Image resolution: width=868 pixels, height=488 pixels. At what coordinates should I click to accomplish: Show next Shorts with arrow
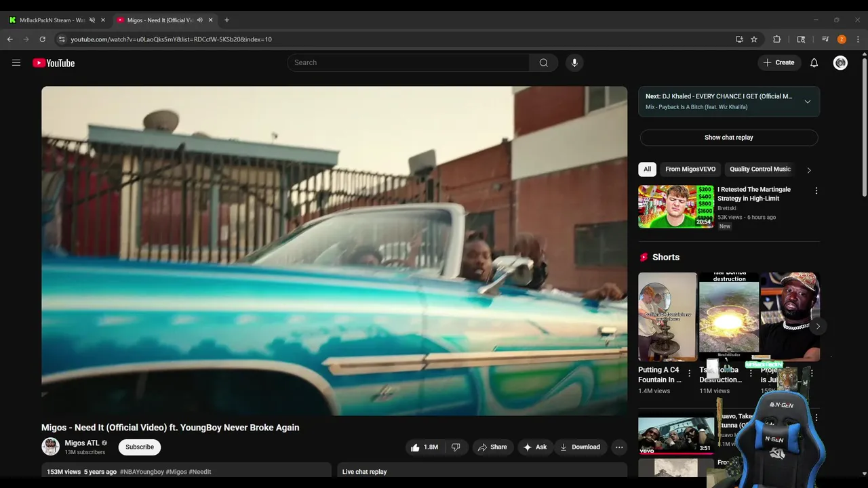click(818, 326)
